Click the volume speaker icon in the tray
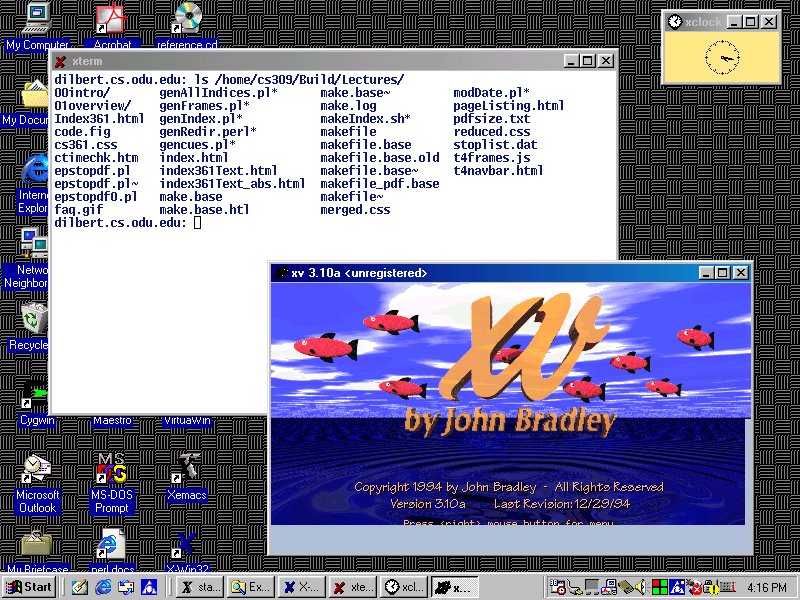The width and height of the screenshot is (800, 600). click(640, 587)
